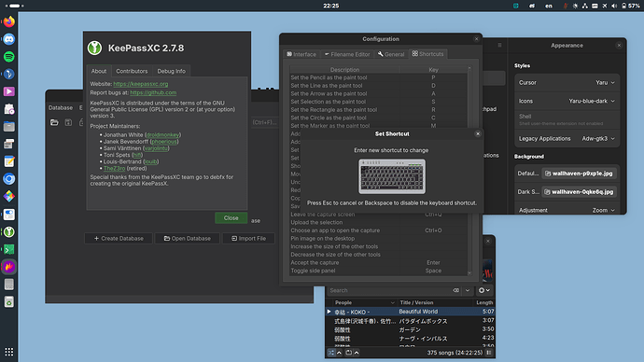This screenshot has height=362, width=644.
Task: Toggle shuffle in the music player
Action: (331, 353)
